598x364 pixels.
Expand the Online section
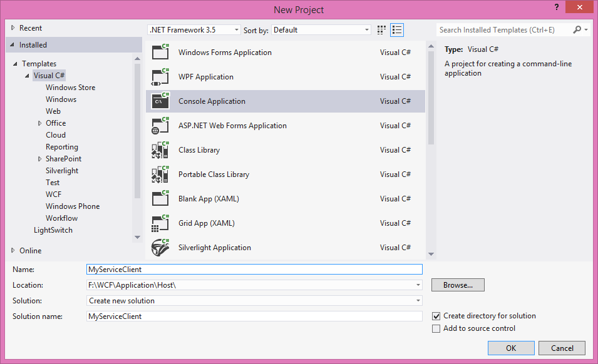pos(13,251)
